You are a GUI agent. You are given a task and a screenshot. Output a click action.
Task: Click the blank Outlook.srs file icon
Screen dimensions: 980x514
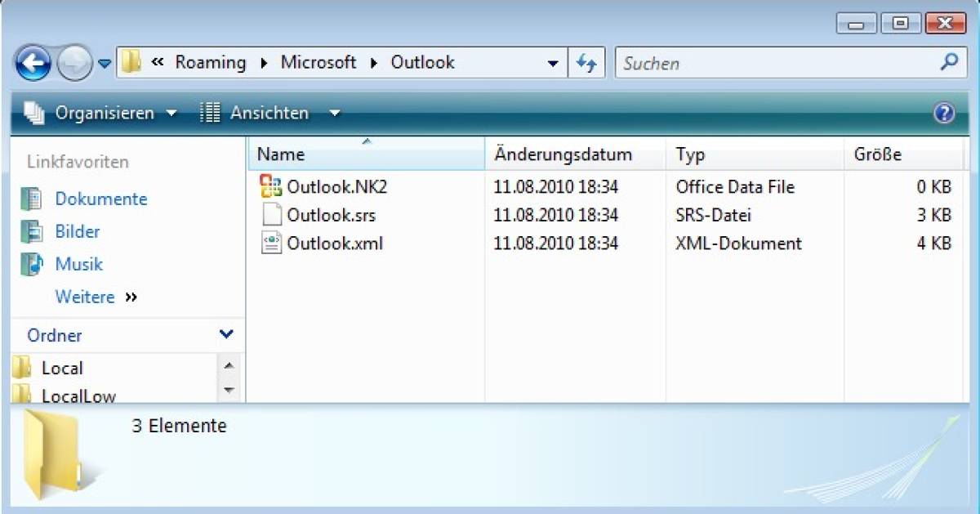[271, 215]
